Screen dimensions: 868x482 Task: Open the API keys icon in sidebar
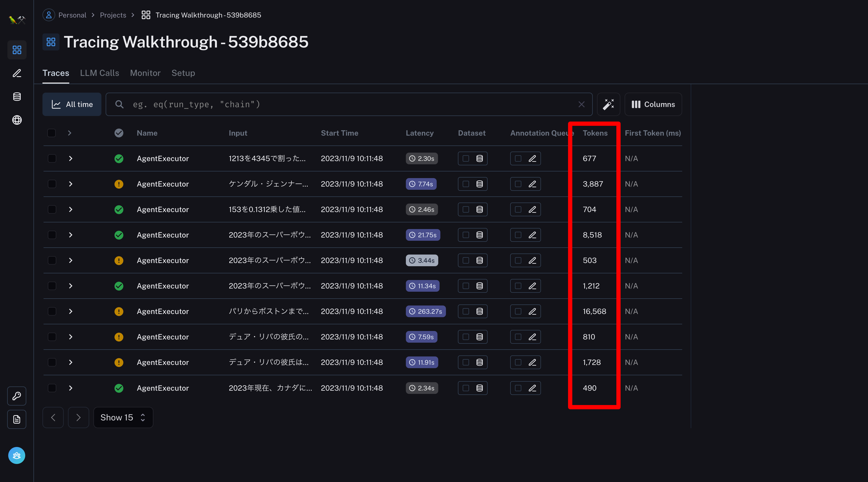pyautogui.click(x=17, y=396)
